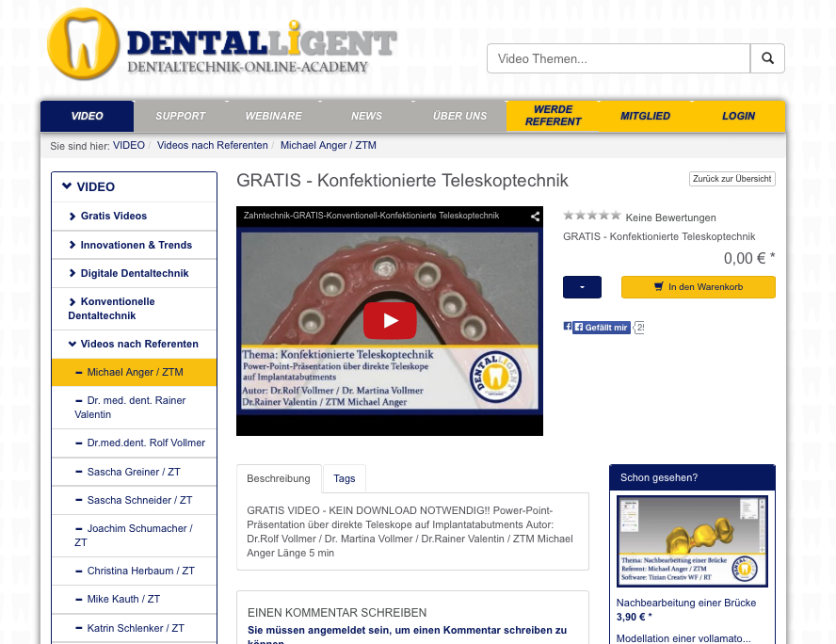This screenshot has height=644, width=836.
Task: Open WERDE REFERENT menu item
Action: coord(553,116)
